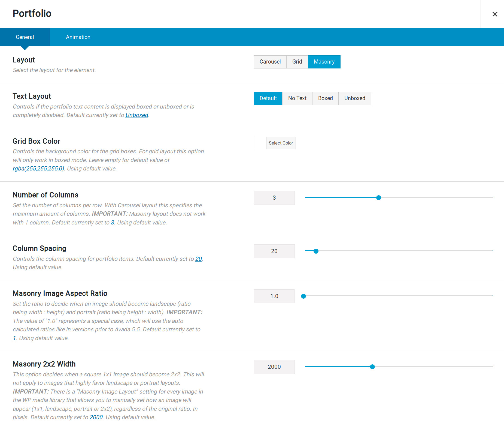Choose Unboxed text layout

pos(355,98)
